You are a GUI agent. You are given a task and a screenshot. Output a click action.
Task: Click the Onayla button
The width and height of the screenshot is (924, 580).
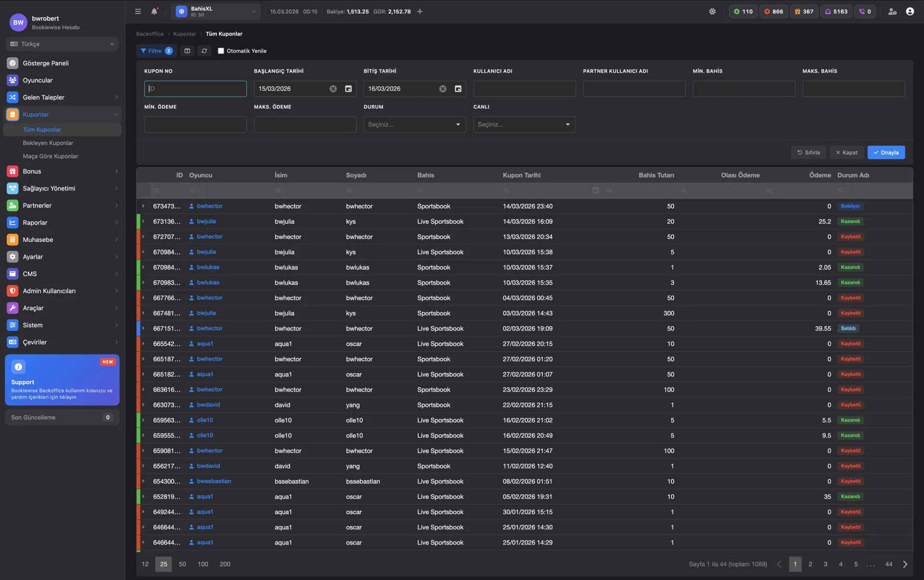[886, 152]
